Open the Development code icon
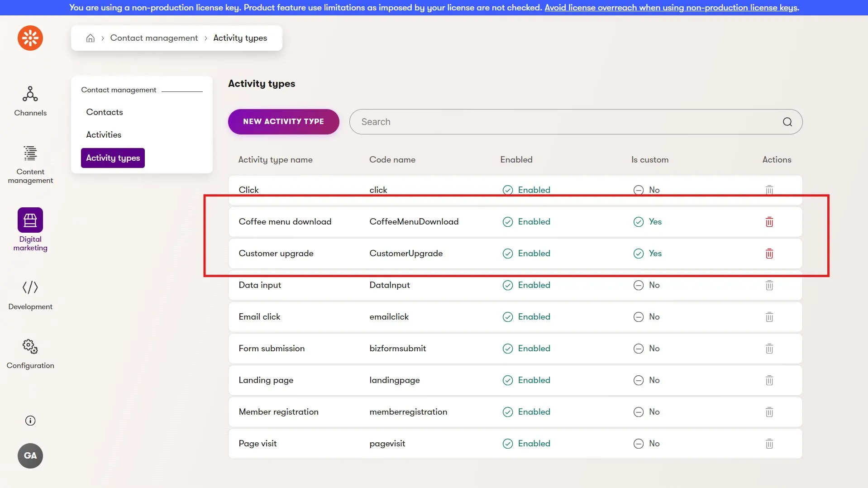Screen dimensions: 868x488 coord(30,287)
